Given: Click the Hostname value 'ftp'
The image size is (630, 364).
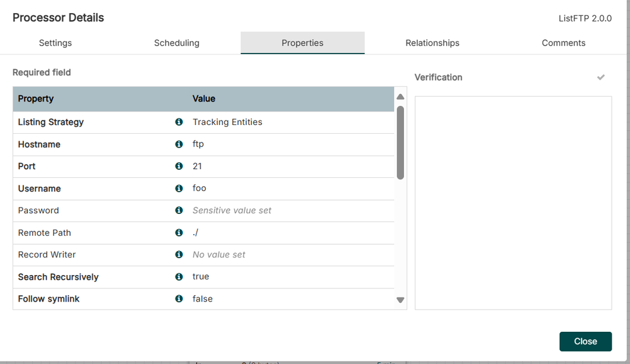Looking at the screenshot, I should point(198,144).
